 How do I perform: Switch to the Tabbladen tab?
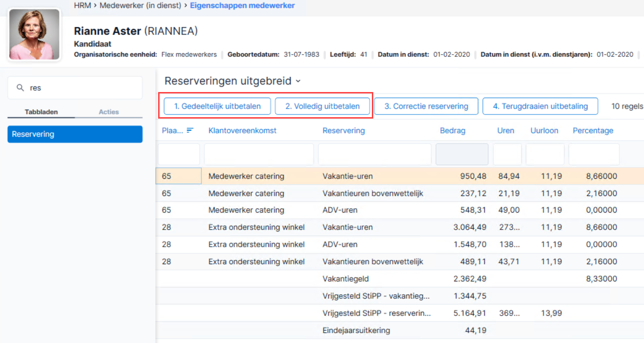click(41, 112)
